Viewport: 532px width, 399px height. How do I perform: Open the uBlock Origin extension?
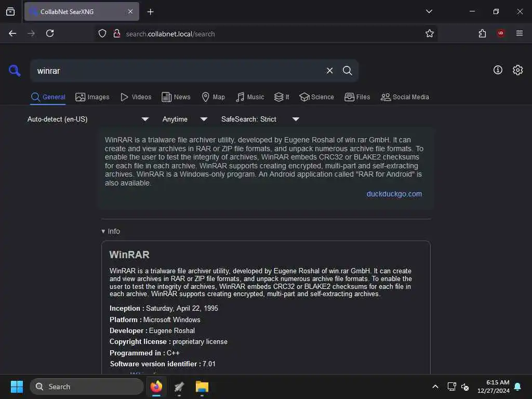pos(500,33)
